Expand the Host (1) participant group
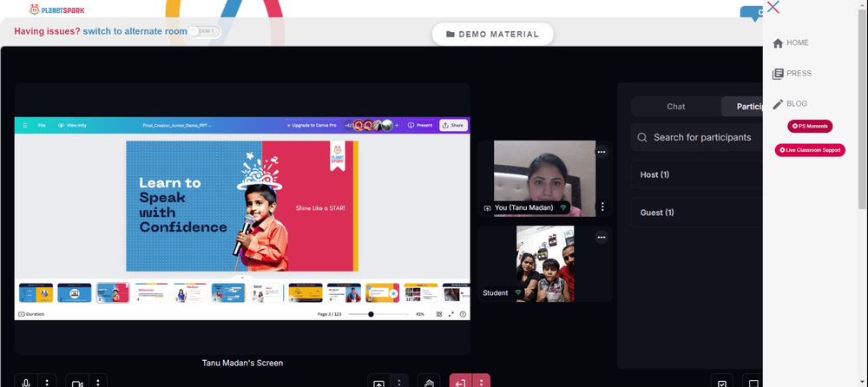868x387 pixels. pos(697,174)
